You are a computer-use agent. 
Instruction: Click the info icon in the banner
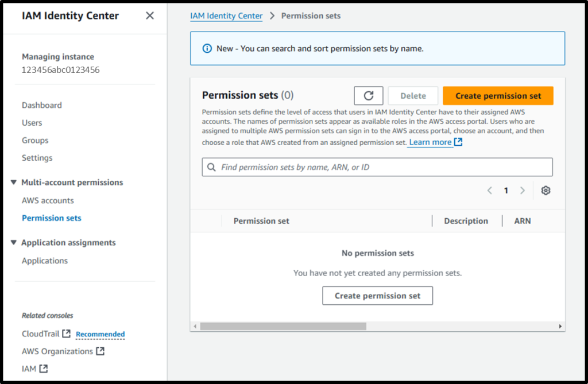pyautogui.click(x=207, y=48)
